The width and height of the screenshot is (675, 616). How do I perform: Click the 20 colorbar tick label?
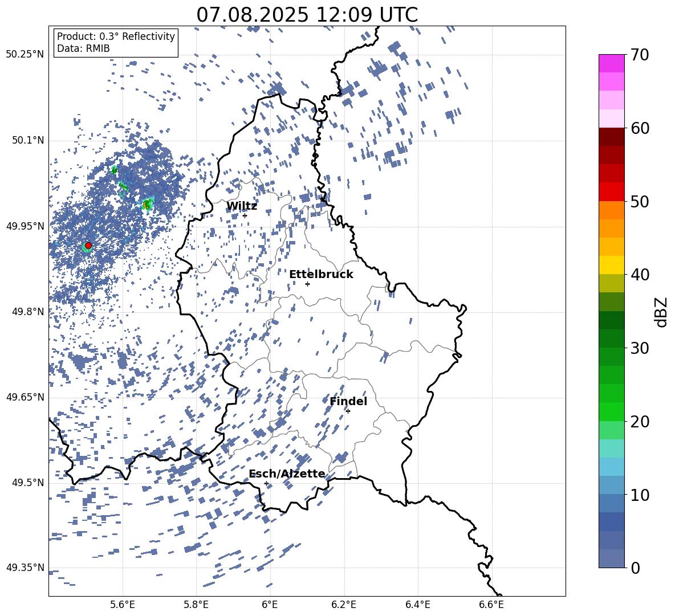(640, 422)
